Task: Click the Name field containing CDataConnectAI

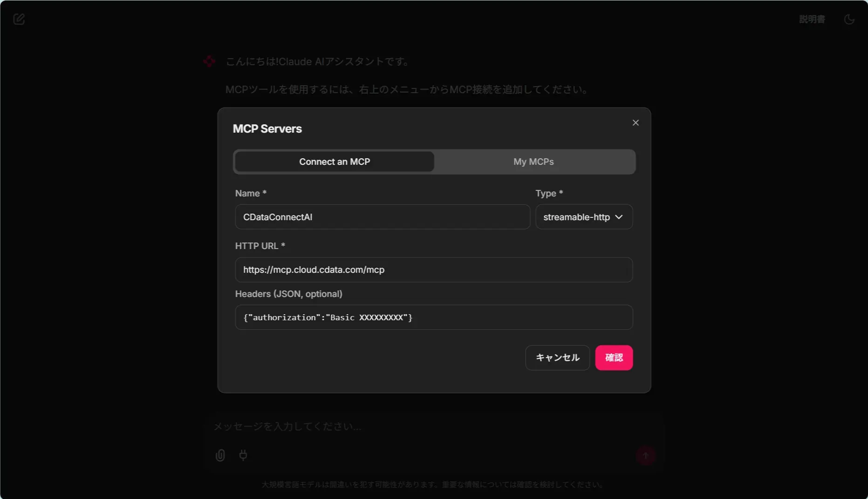Action: [383, 217]
